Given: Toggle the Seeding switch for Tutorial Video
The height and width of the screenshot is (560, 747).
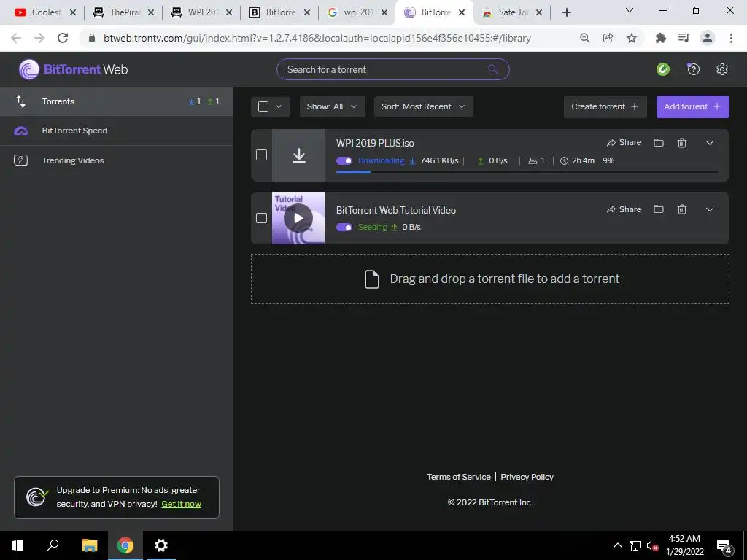Looking at the screenshot, I should [344, 227].
